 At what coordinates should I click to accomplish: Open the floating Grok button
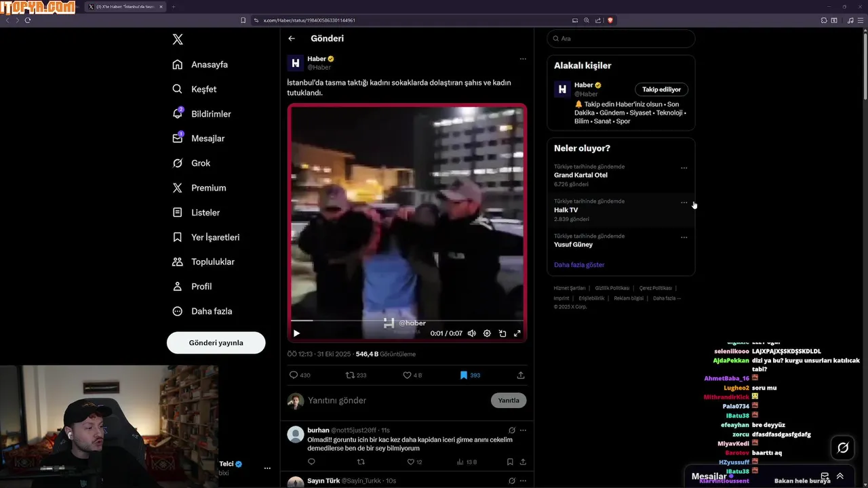[843, 447]
